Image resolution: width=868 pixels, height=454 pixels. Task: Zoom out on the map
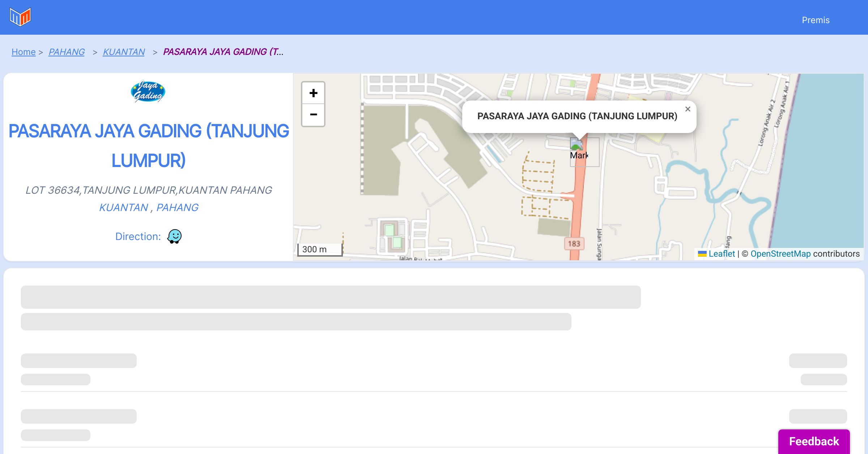[313, 115]
